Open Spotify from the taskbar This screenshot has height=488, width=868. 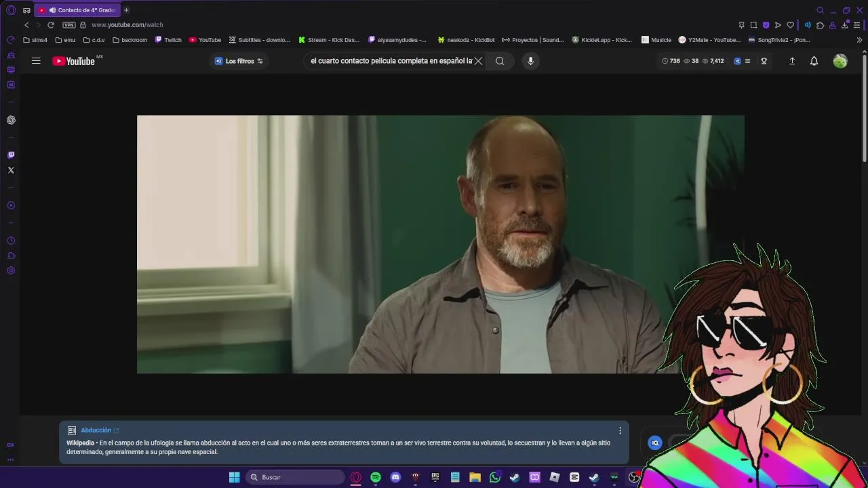[376, 477]
